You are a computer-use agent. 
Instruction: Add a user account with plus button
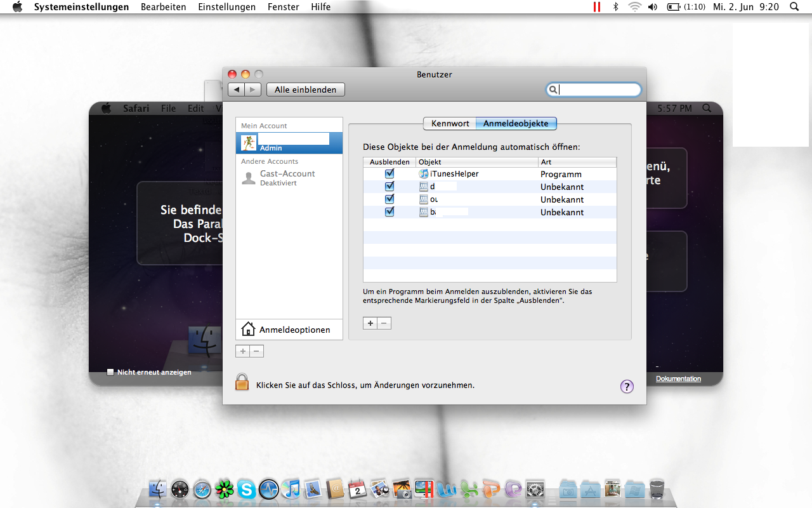(242, 351)
